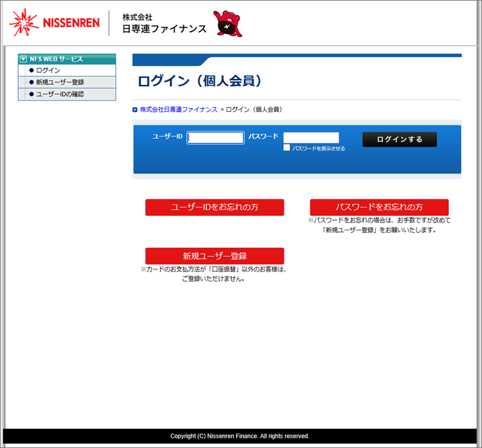
Task: Focus the ユーザーID input field
Action: point(215,138)
